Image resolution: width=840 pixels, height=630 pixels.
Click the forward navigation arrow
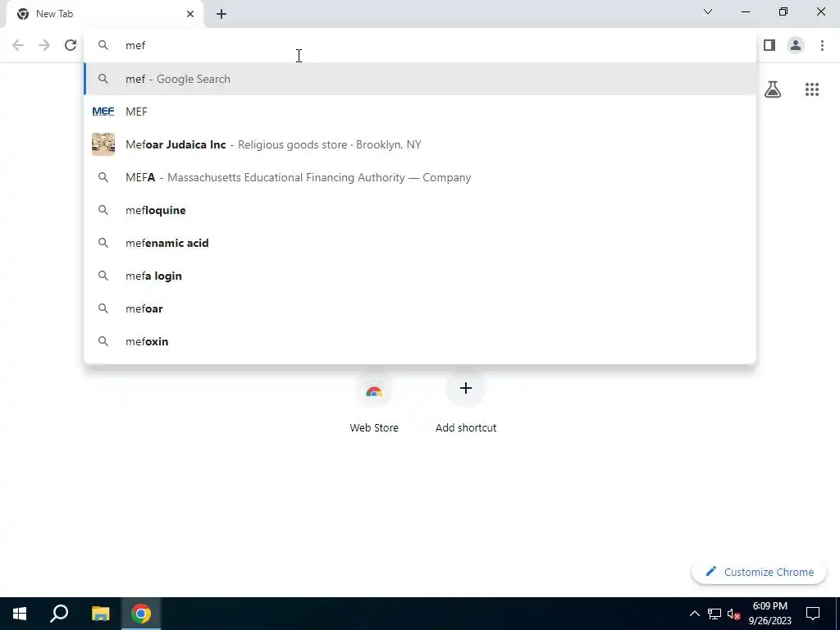click(x=44, y=45)
